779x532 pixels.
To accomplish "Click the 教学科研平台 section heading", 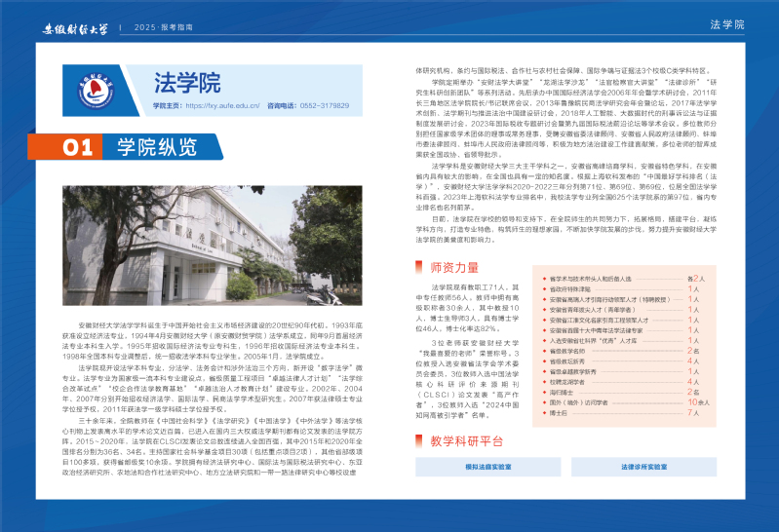I will (x=466, y=441).
